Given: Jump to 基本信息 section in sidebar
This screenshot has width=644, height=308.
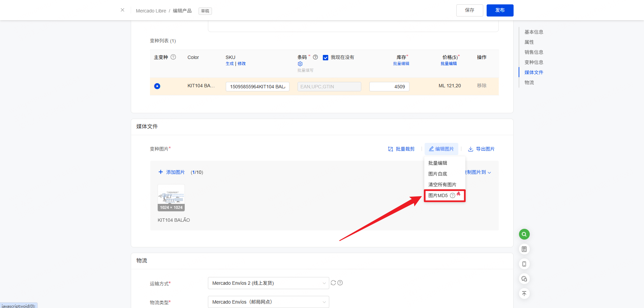Looking at the screenshot, I should [x=533, y=32].
